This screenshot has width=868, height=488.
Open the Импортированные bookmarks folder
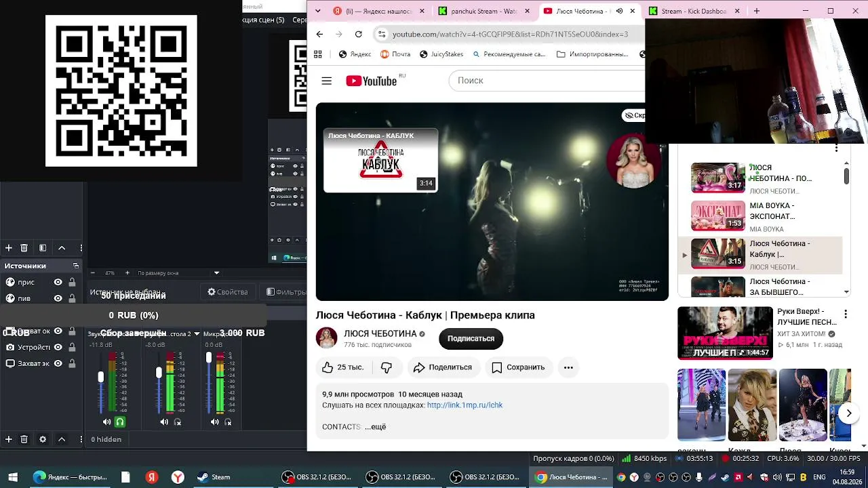tap(593, 54)
